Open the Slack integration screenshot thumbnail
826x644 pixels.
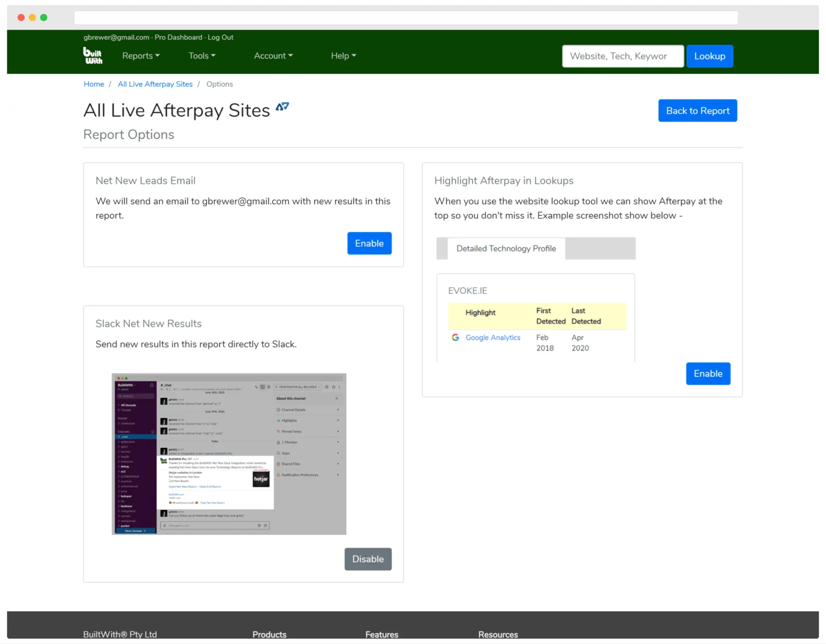coord(229,453)
